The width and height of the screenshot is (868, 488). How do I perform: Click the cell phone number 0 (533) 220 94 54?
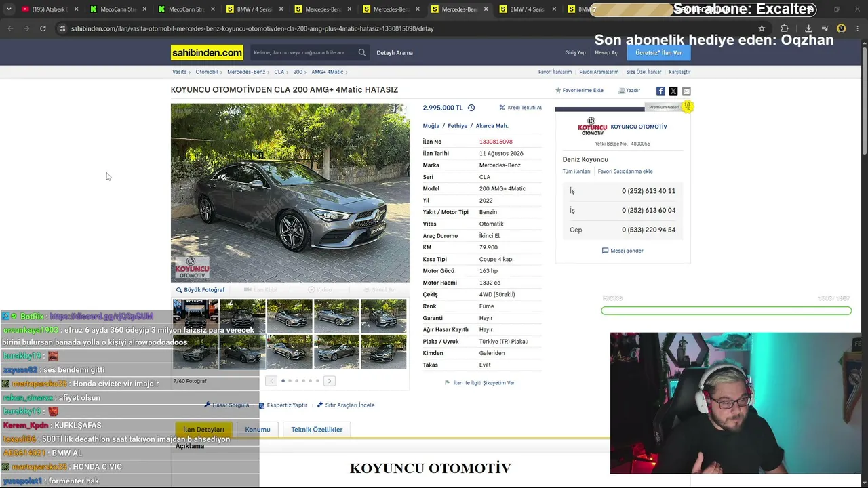point(648,230)
